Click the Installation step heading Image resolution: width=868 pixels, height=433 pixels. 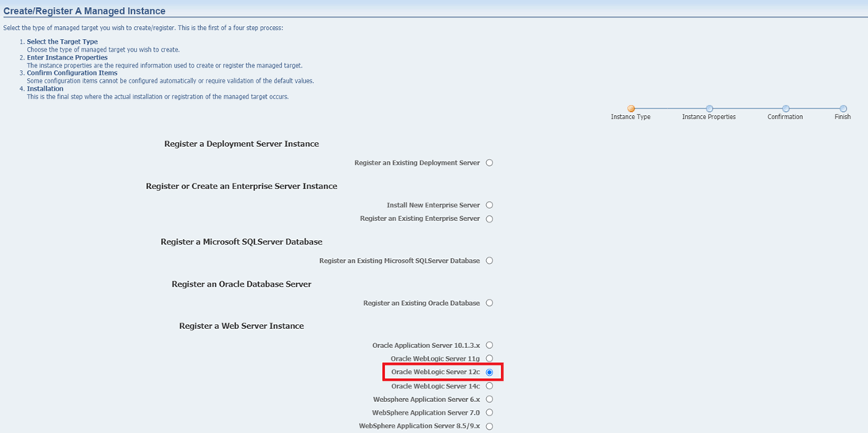pos(44,88)
